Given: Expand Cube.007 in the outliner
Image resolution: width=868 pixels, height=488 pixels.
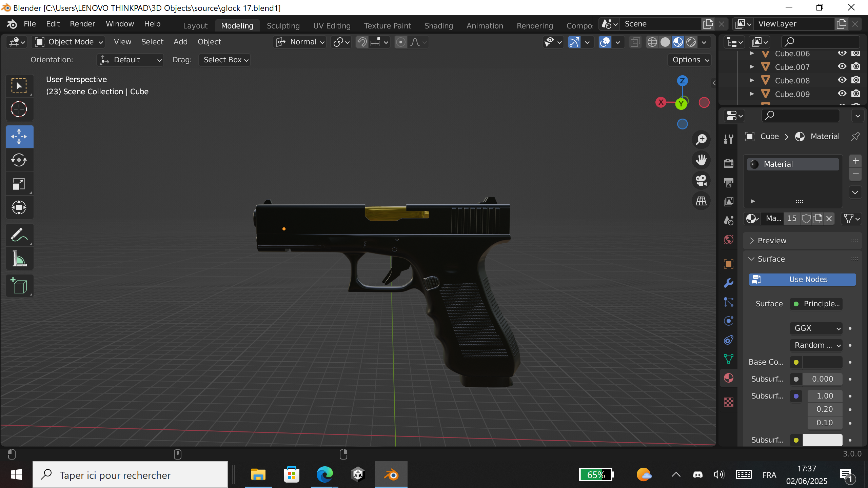Looking at the screenshot, I should click(752, 67).
